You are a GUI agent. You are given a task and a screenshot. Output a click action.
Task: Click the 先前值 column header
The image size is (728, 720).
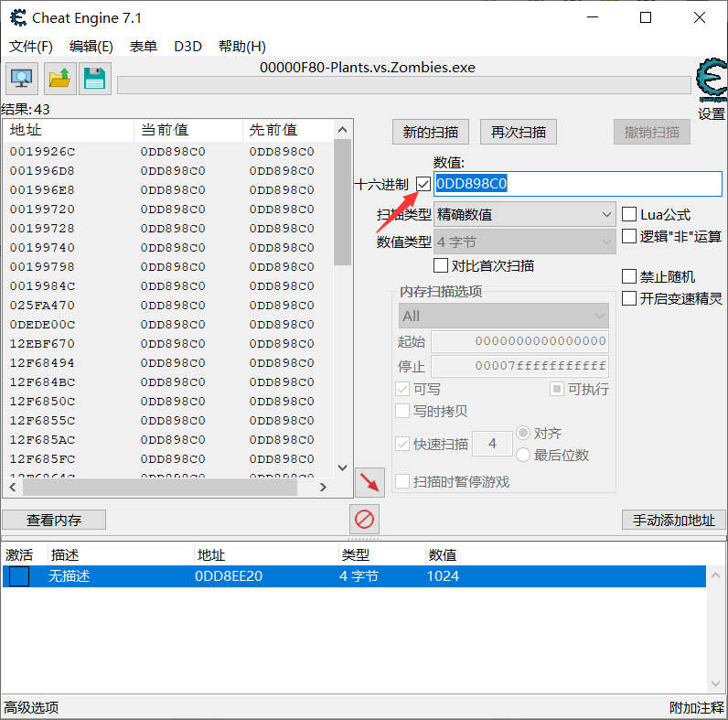[x=288, y=130]
